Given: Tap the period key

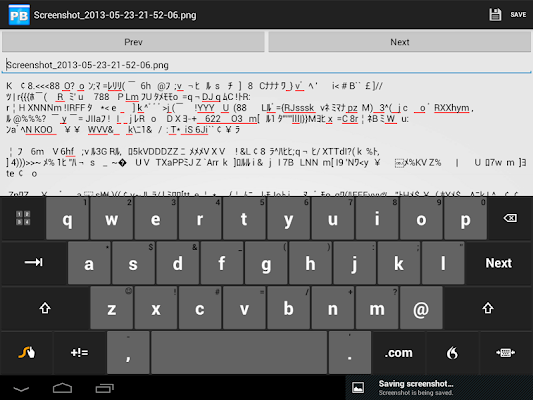Looking at the screenshot, I should point(350,352).
